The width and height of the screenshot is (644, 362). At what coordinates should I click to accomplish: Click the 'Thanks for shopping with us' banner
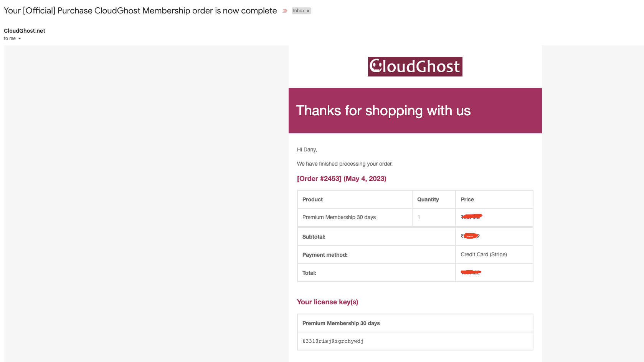pyautogui.click(x=383, y=111)
